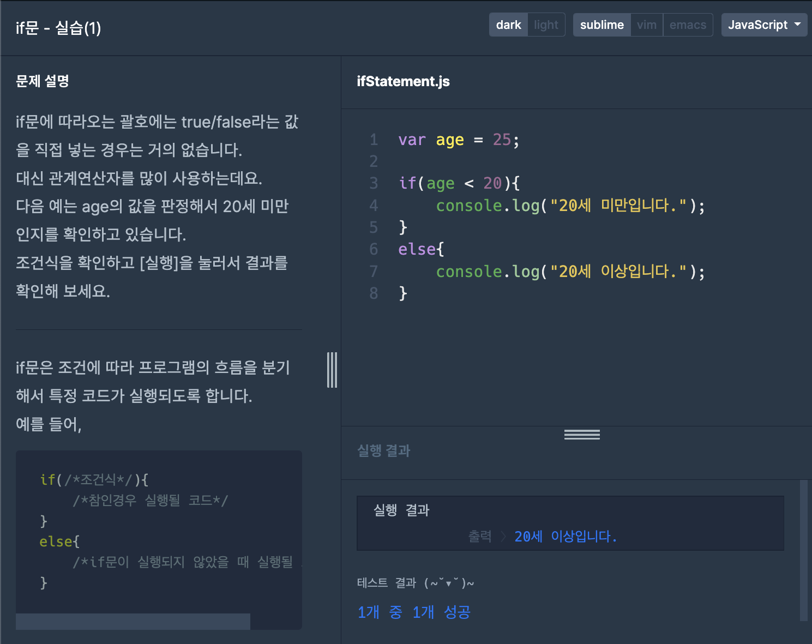Click the output text '20세 이상입니다.' in results
812x644 pixels.
566,537
